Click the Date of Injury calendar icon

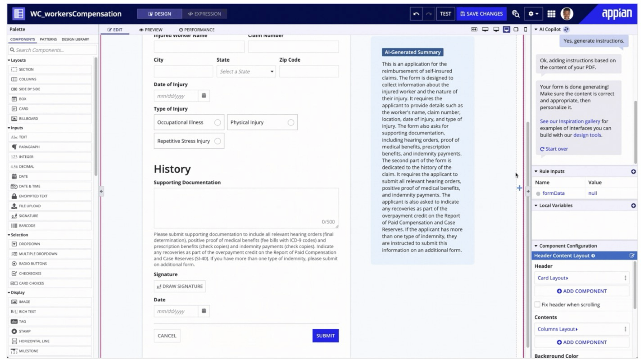click(204, 96)
